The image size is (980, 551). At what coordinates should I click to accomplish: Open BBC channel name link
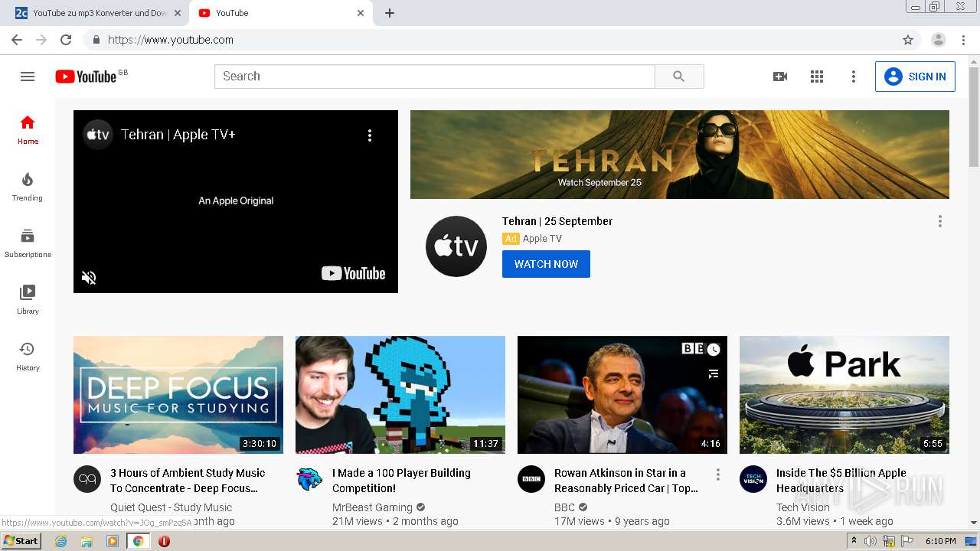point(564,507)
